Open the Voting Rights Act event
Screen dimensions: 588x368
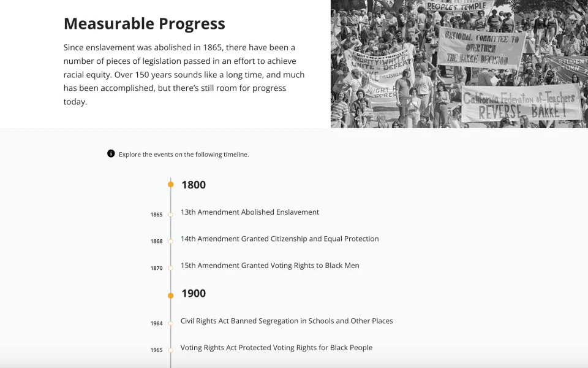point(276,348)
